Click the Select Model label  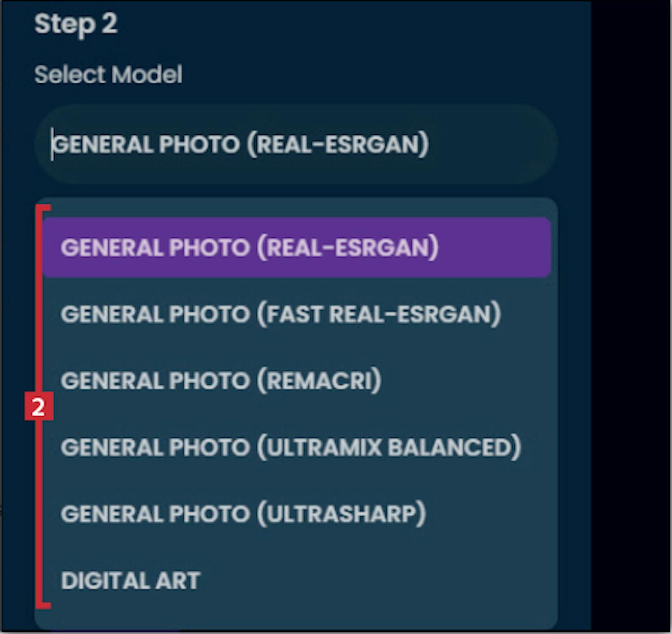tap(108, 74)
